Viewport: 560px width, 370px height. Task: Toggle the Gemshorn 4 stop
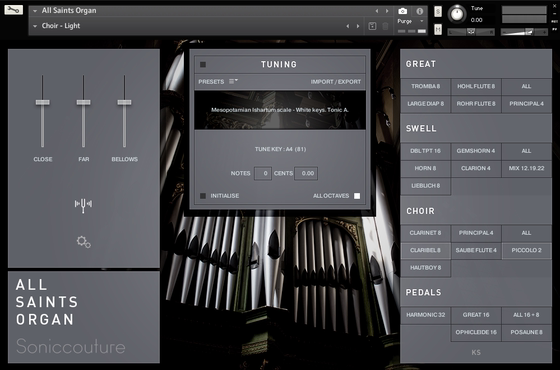pyautogui.click(x=476, y=151)
